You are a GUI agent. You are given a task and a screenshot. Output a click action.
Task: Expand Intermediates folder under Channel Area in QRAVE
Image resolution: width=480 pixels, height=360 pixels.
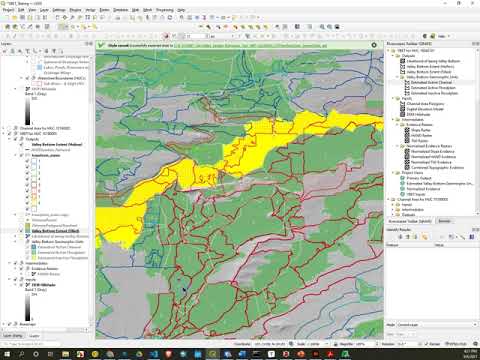click(x=393, y=210)
